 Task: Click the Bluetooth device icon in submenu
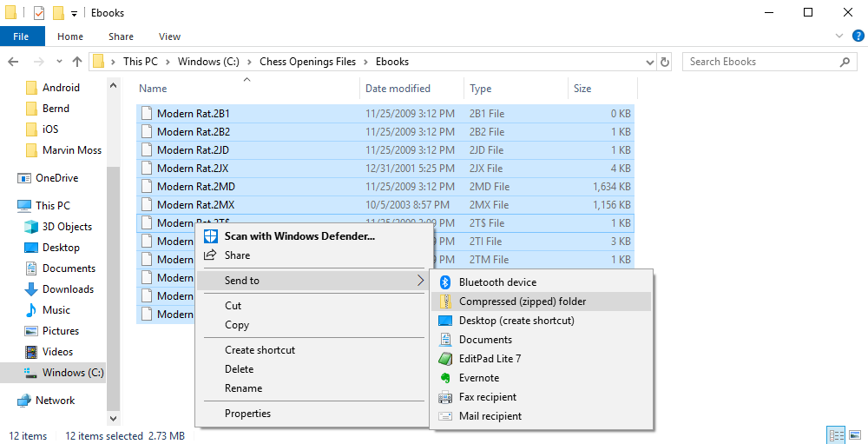point(445,282)
